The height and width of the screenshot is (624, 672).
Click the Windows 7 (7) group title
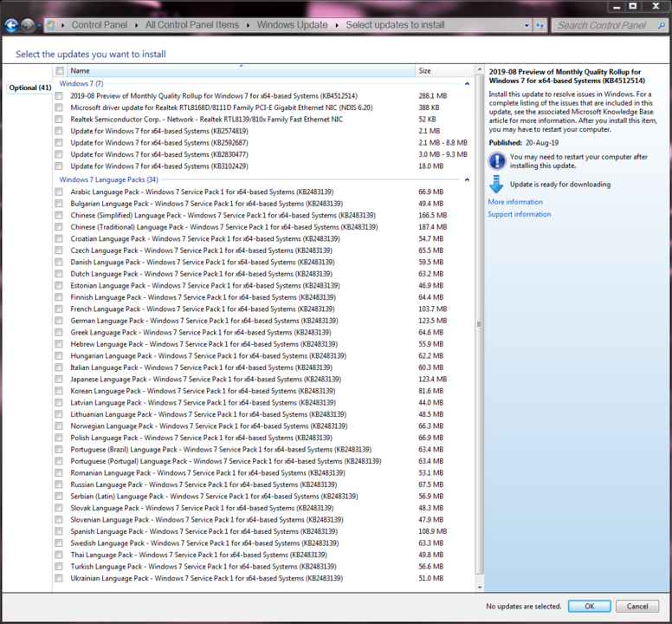coord(81,83)
